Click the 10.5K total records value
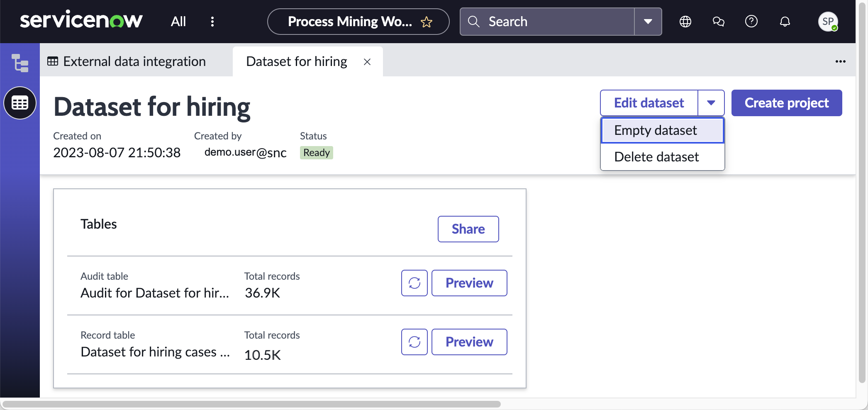 click(x=263, y=355)
